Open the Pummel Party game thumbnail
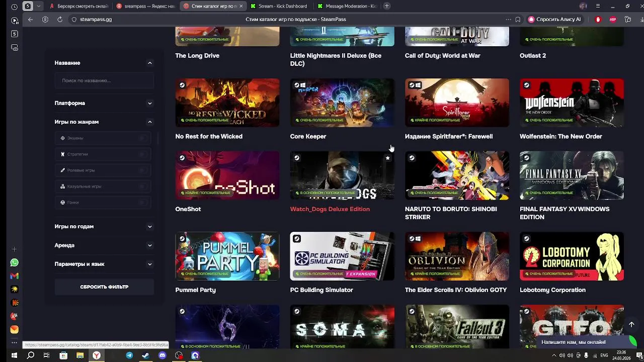The height and width of the screenshot is (362, 644). (x=227, y=256)
